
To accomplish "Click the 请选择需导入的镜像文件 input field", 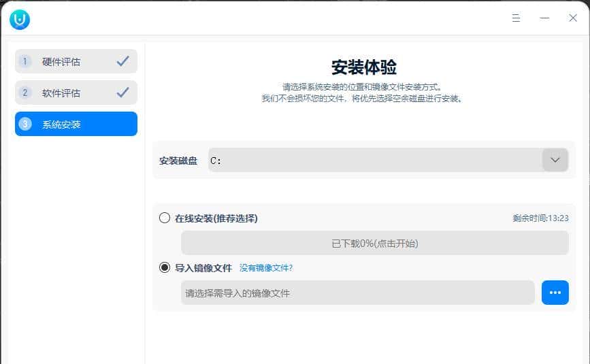I will [x=358, y=293].
